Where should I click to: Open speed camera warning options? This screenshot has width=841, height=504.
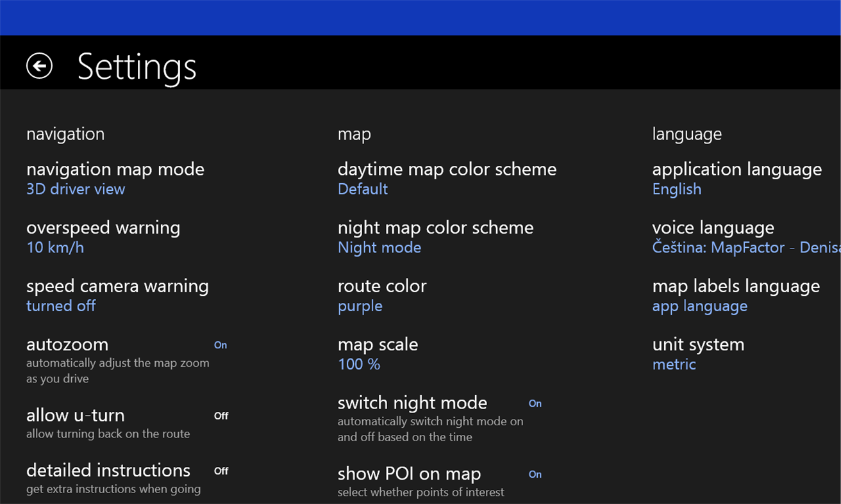pos(118,295)
